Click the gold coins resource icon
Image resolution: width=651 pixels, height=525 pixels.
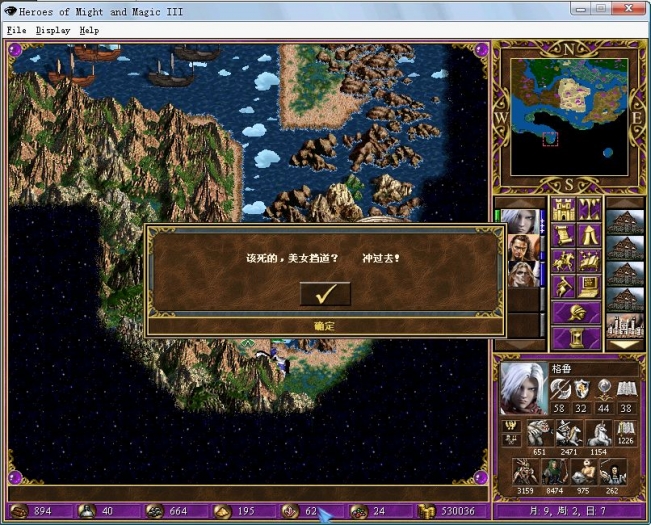tap(426, 511)
